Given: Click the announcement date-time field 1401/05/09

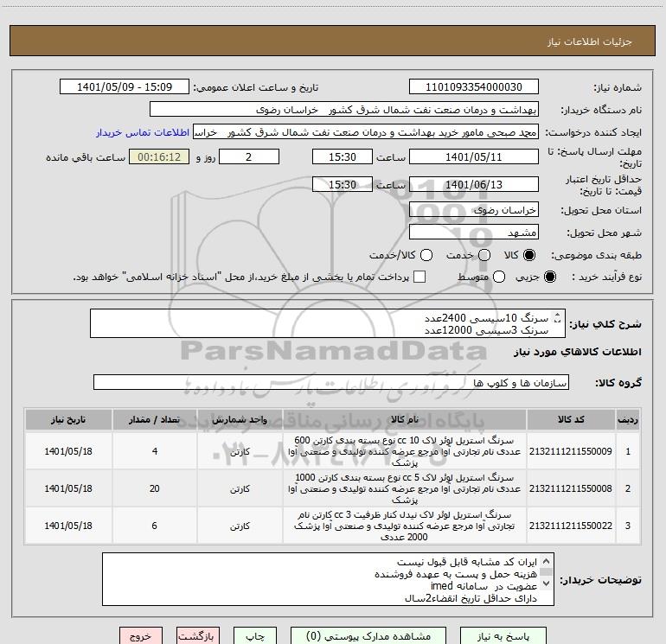Looking at the screenshot, I should coord(125,87).
